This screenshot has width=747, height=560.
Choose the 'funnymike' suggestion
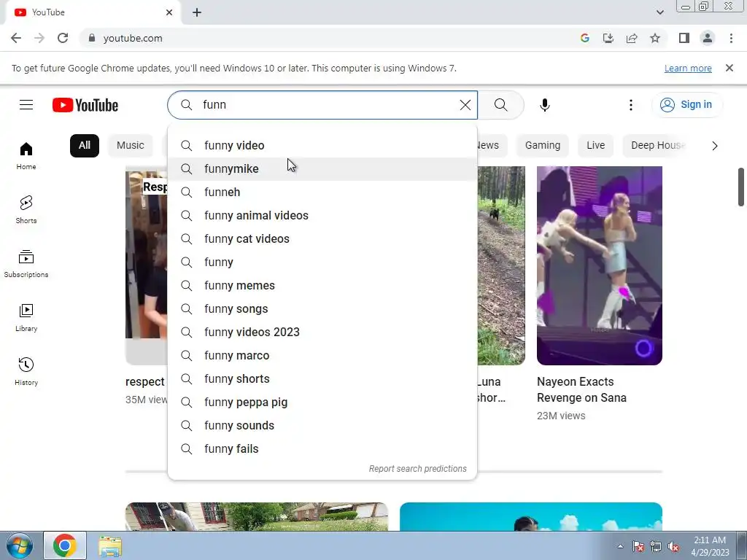coord(322,168)
